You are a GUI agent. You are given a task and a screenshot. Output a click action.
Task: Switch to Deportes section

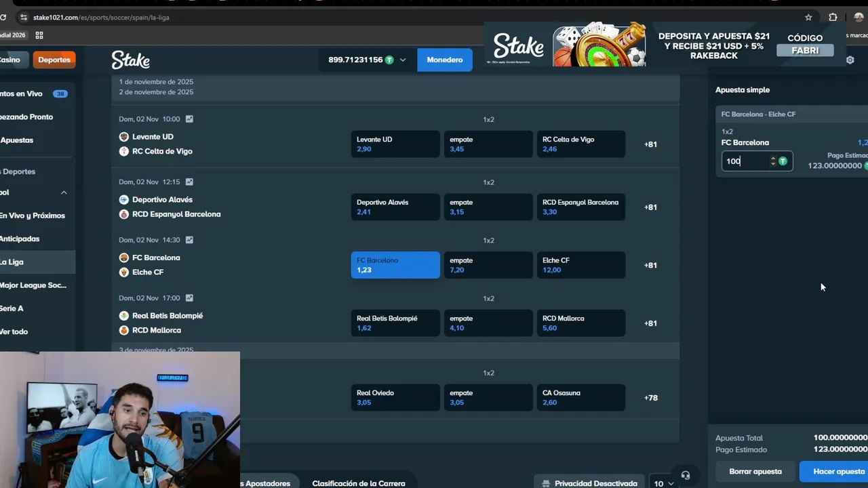click(x=54, y=60)
